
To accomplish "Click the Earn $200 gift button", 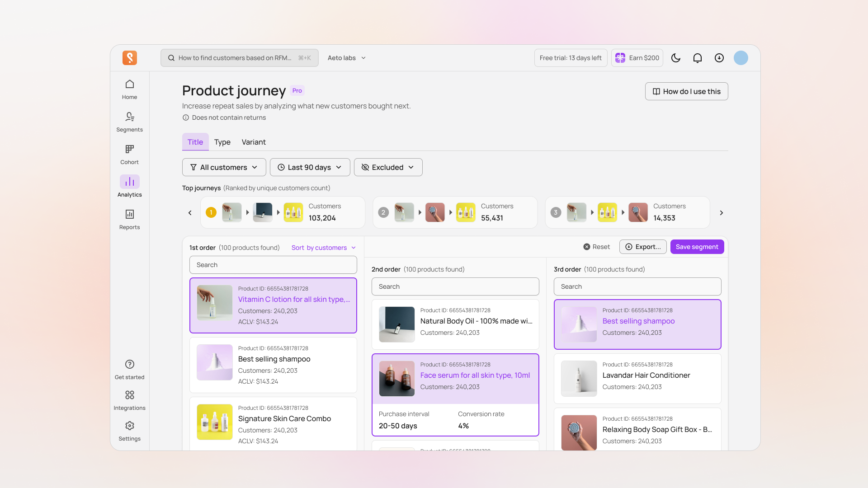I will (637, 58).
